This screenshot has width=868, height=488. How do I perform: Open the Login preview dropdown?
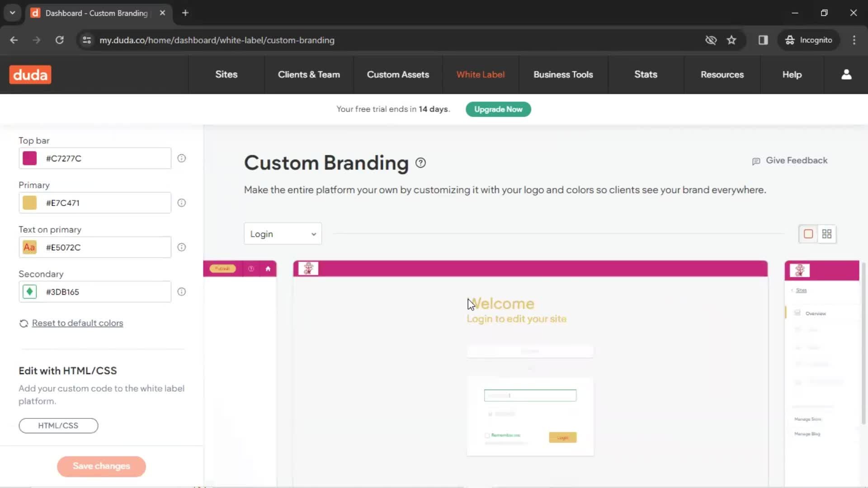[283, 234]
